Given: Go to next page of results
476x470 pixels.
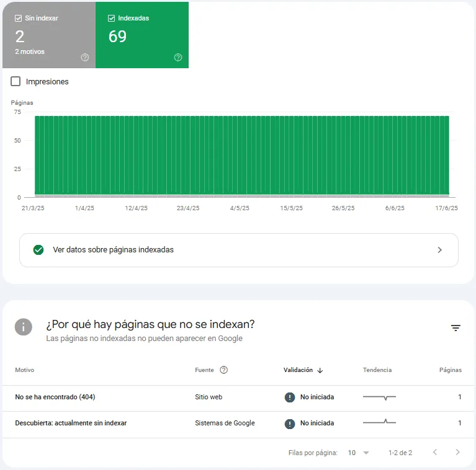Looking at the screenshot, I should click(x=457, y=452).
